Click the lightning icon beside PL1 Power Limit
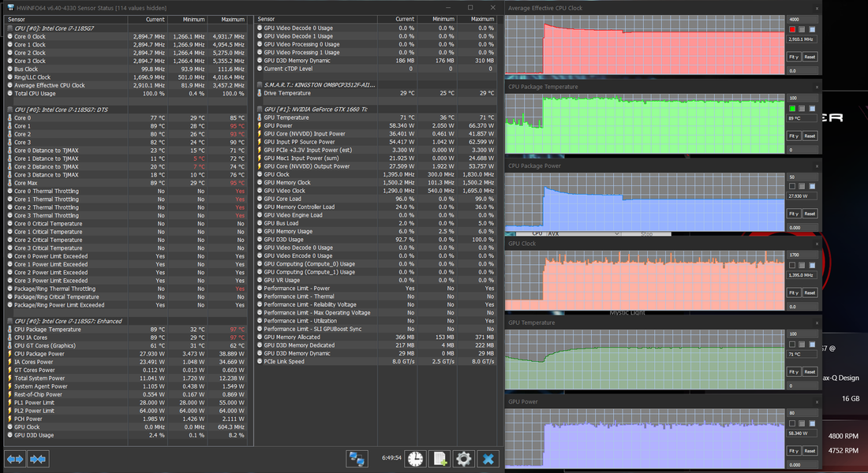The height and width of the screenshot is (473, 868). point(10,403)
